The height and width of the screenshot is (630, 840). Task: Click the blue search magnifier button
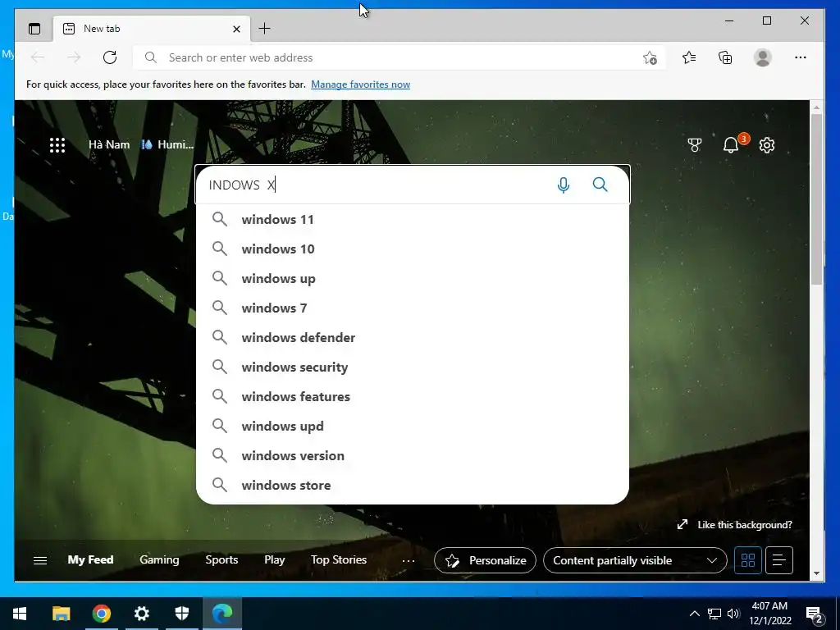pos(600,185)
